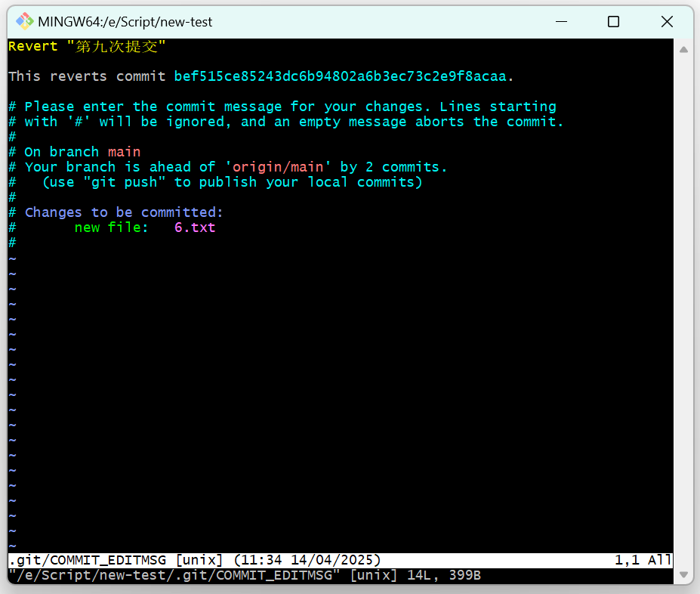This screenshot has height=594, width=700.
Task: Click the line '# Changes to be committed:'
Action: point(116,212)
